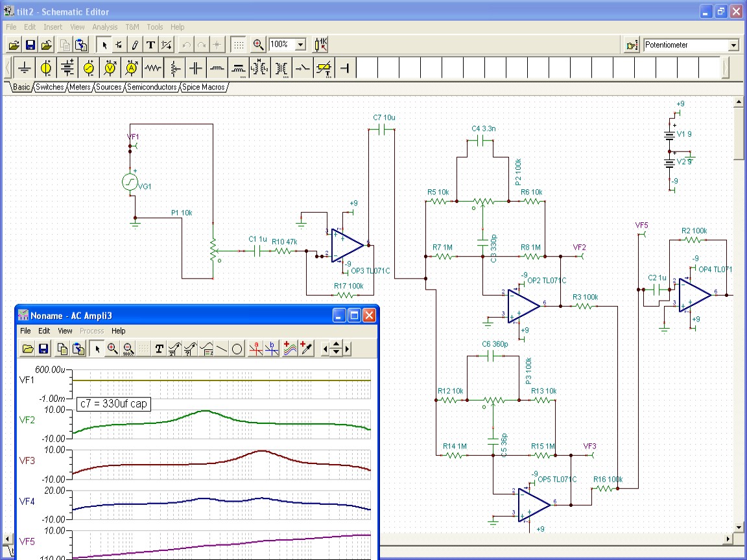Image resolution: width=747 pixels, height=560 pixels.
Task: Place an ammeter component
Action: [x=132, y=68]
